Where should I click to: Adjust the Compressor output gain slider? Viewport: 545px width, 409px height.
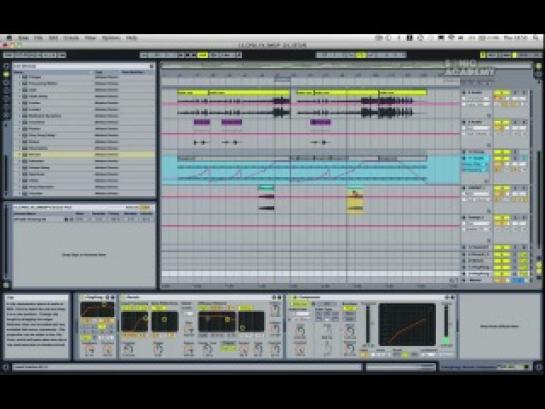(x=446, y=325)
